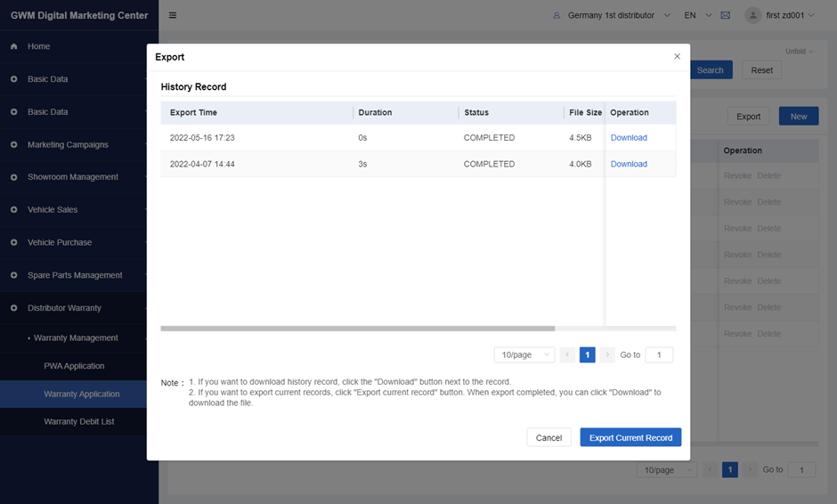Click the 3s duration cell

pos(362,164)
